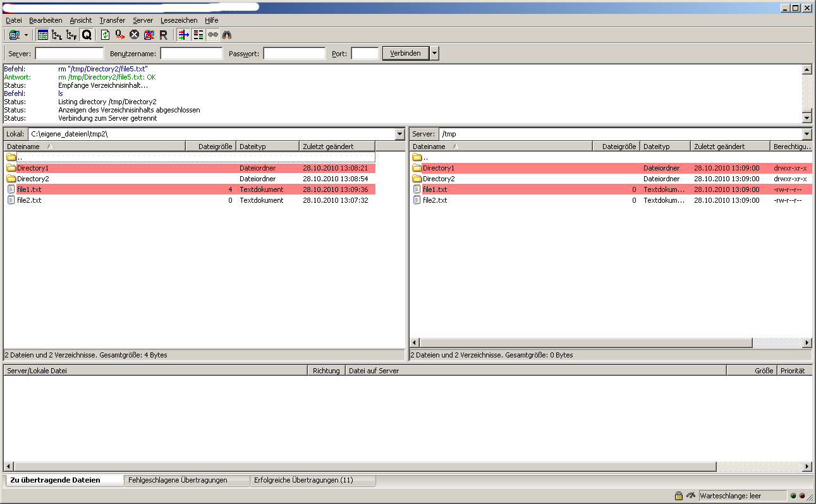Open directory listing filters icon
Image resolution: width=816 pixels, height=504 pixels.
click(183, 35)
